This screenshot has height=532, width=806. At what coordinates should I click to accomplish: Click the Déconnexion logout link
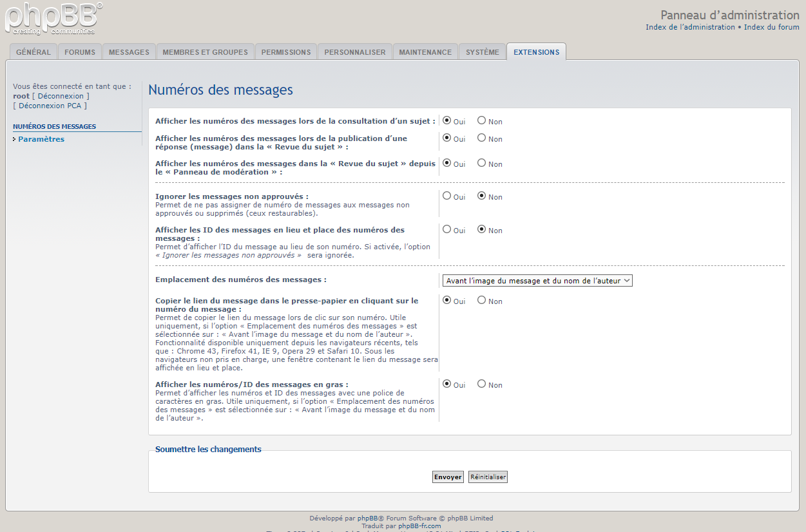[x=61, y=96]
